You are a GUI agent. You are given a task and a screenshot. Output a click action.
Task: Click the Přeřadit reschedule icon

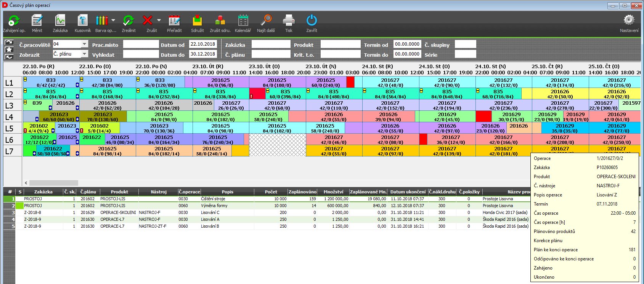174,21
